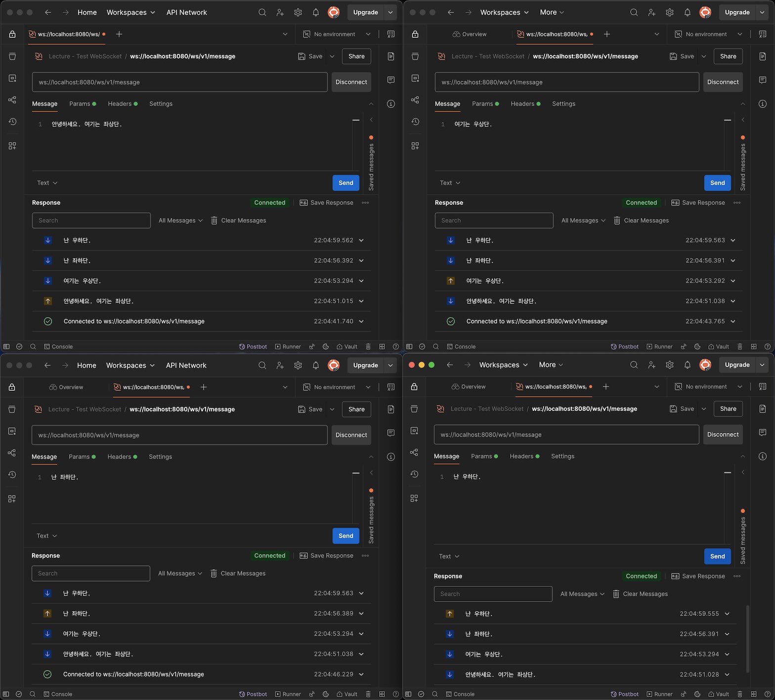Image resolution: width=775 pixels, height=700 pixels.
Task: Open tab list chevron in bottom-right window
Action: (x=657, y=387)
